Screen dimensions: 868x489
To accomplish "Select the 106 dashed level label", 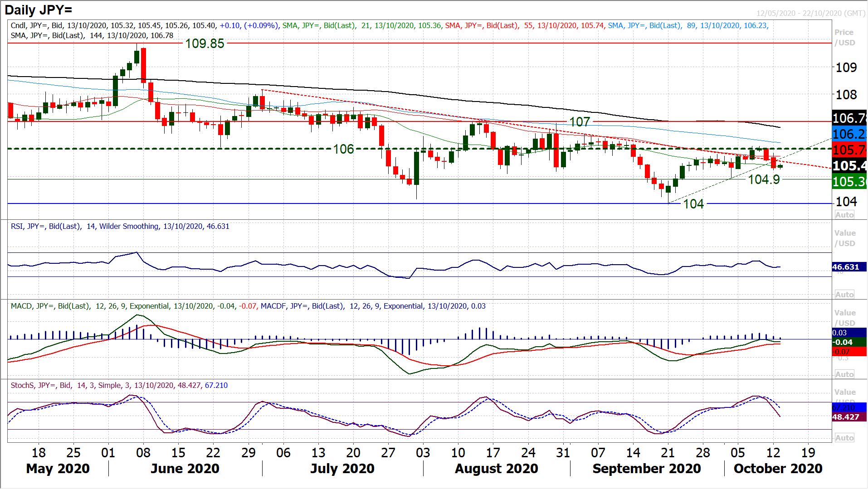I will 343,149.
